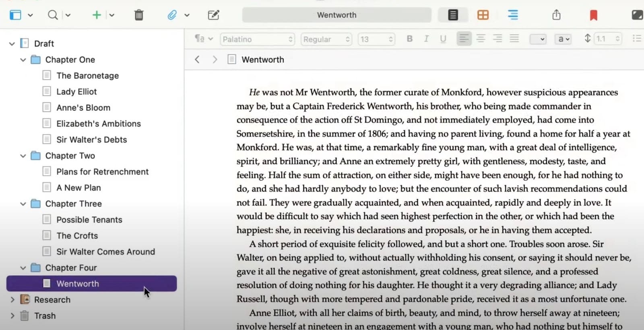The height and width of the screenshot is (330, 644).
Task: Click the line spacing icon
Action: pos(588,39)
